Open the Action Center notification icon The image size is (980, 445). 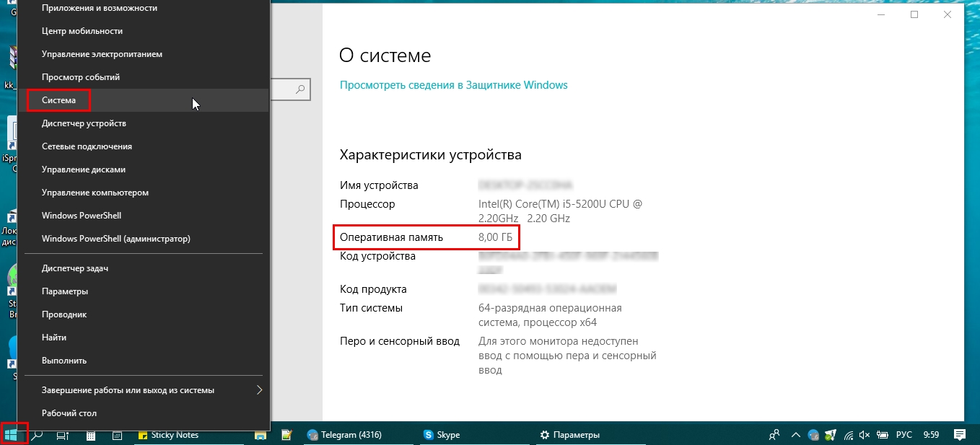959,435
